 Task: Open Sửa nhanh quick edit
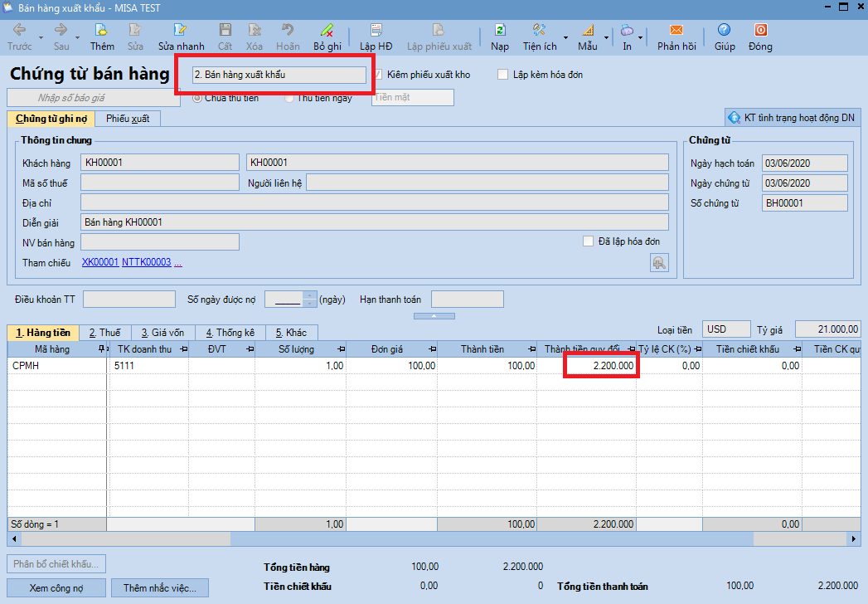[x=181, y=37]
